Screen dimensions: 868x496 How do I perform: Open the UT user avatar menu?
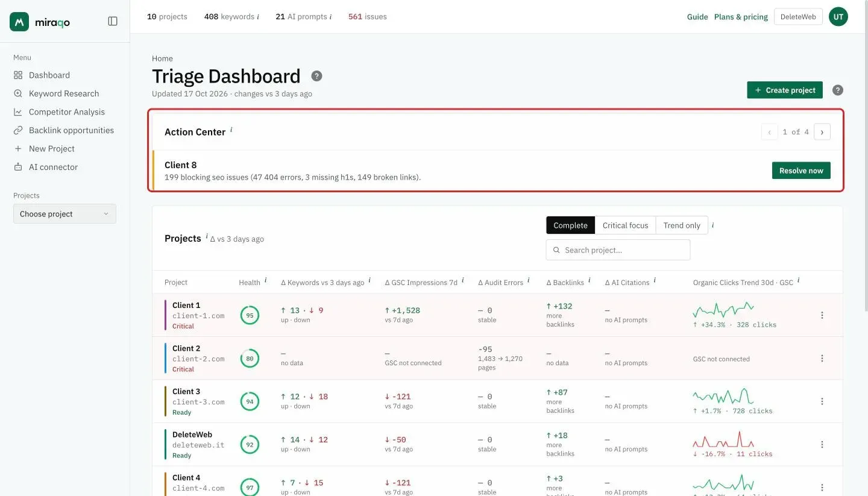(x=838, y=17)
